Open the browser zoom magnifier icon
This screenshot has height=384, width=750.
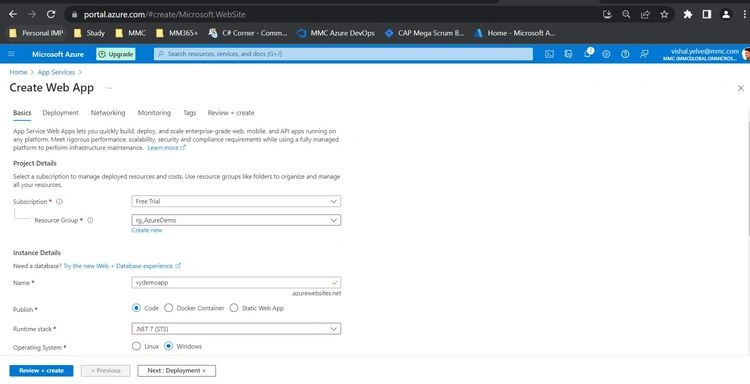(x=626, y=14)
